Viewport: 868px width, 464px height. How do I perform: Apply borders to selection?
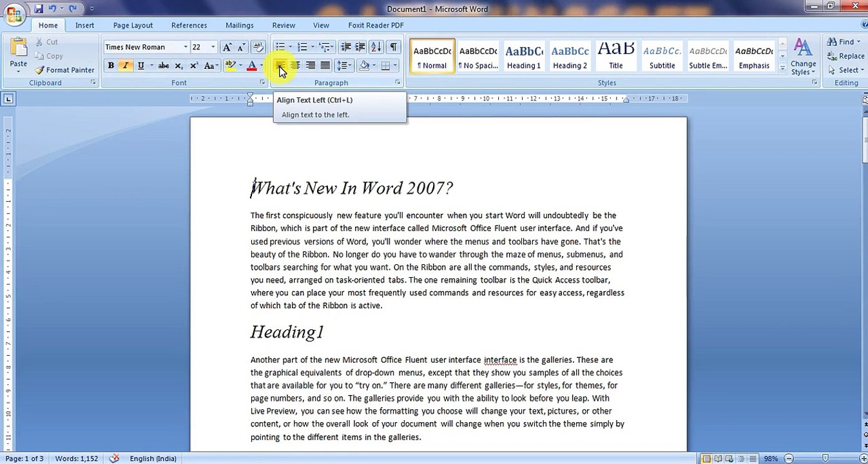pyautogui.click(x=385, y=66)
